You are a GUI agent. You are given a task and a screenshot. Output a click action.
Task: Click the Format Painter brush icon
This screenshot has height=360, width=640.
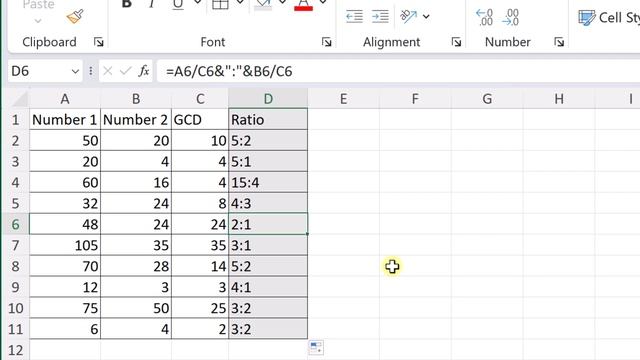pos(75,17)
